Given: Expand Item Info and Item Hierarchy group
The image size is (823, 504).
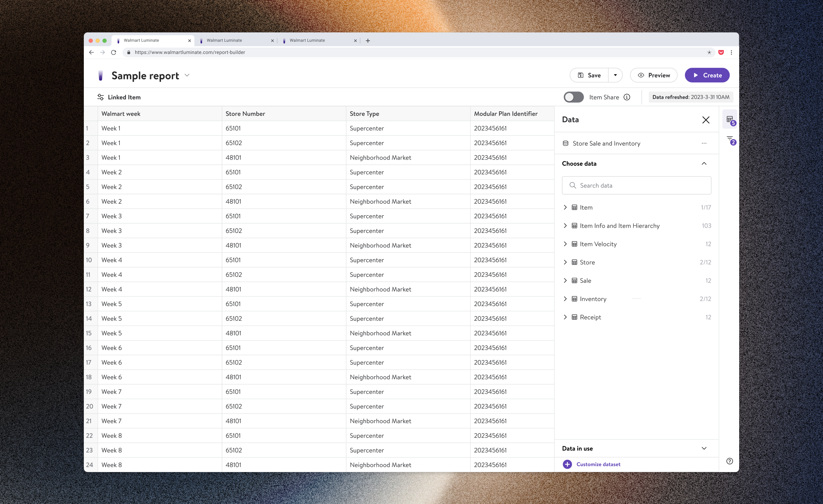Looking at the screenshot, I should point(565,226).
